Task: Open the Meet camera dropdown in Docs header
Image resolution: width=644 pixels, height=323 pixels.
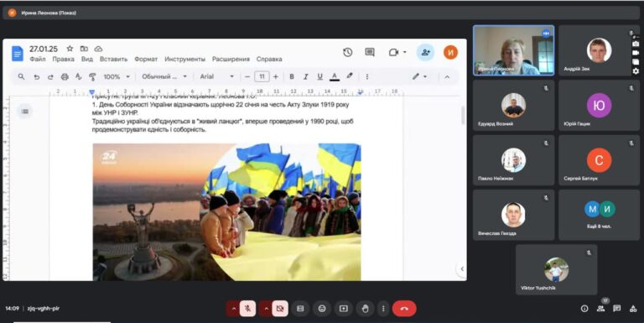Action: click(397, 52)
